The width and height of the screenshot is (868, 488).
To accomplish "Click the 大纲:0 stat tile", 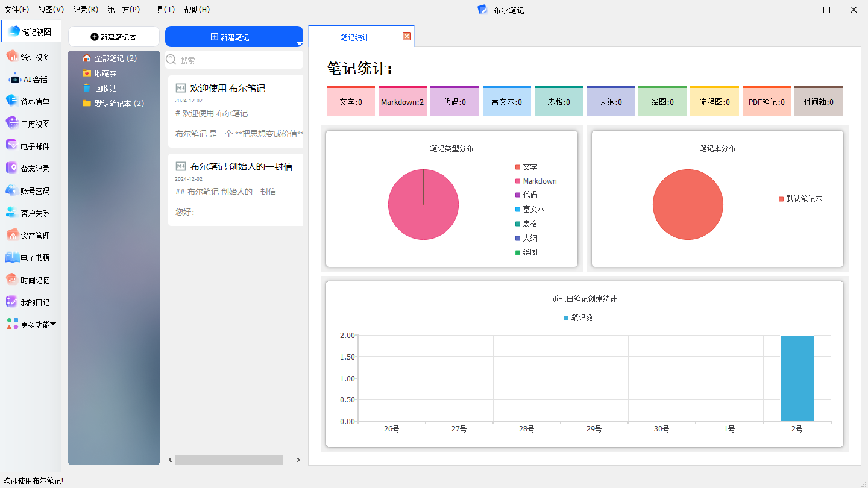I will click(x=611, y=101).
